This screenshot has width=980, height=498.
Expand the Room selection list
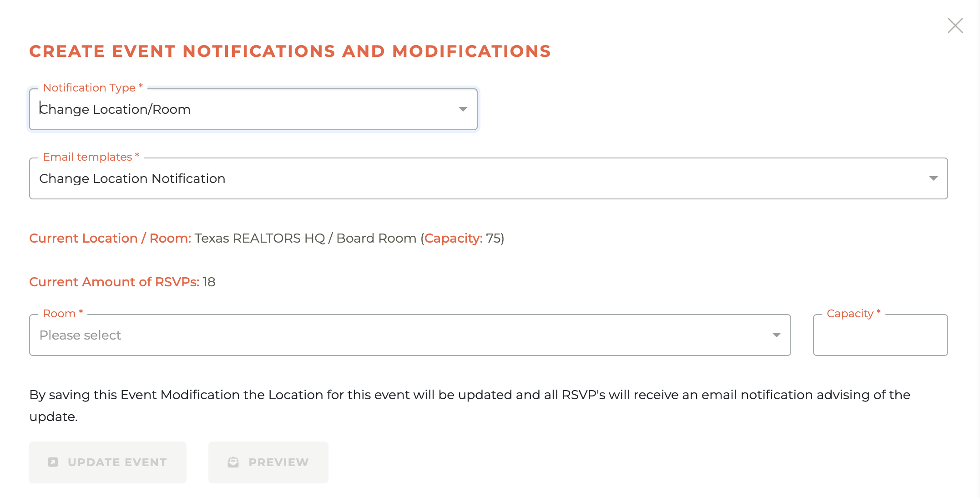(409, 335)
